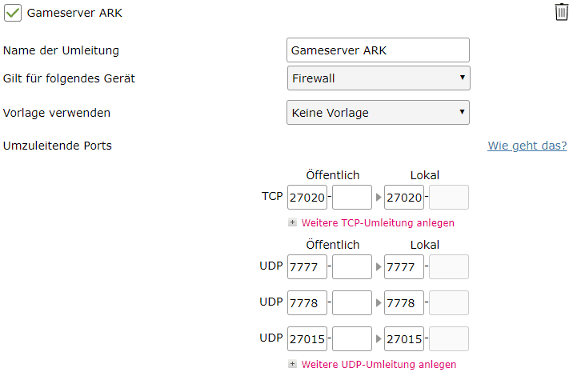Click the plus icon for TCP redirection

coord(293,222)
